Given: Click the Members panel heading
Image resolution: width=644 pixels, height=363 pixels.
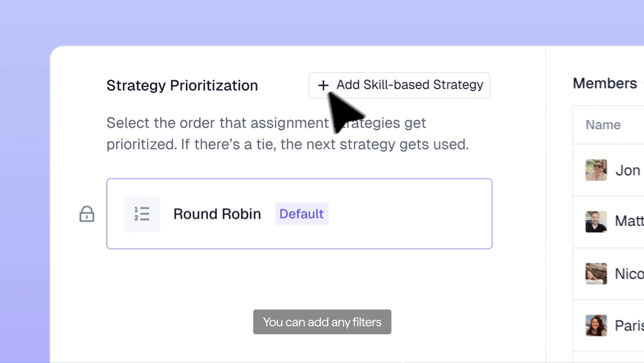Looking at the screenshot, I should tap(604, 83).
